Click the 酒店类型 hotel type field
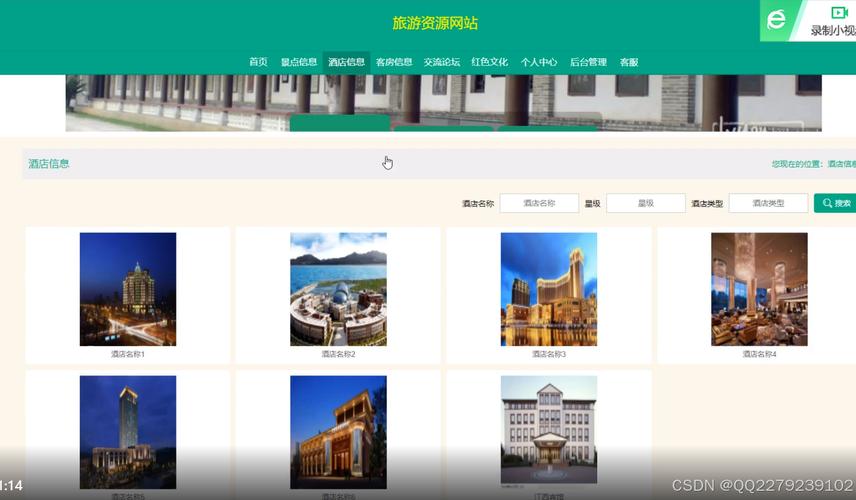This screenshot has width=856, height=500. click(767, 203)
